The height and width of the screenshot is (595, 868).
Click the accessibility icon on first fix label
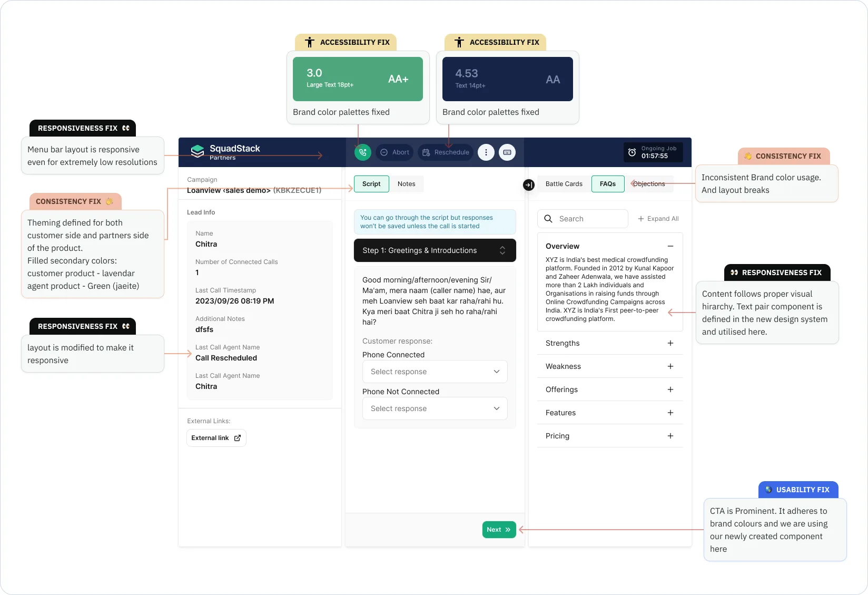tap(310, 42)
